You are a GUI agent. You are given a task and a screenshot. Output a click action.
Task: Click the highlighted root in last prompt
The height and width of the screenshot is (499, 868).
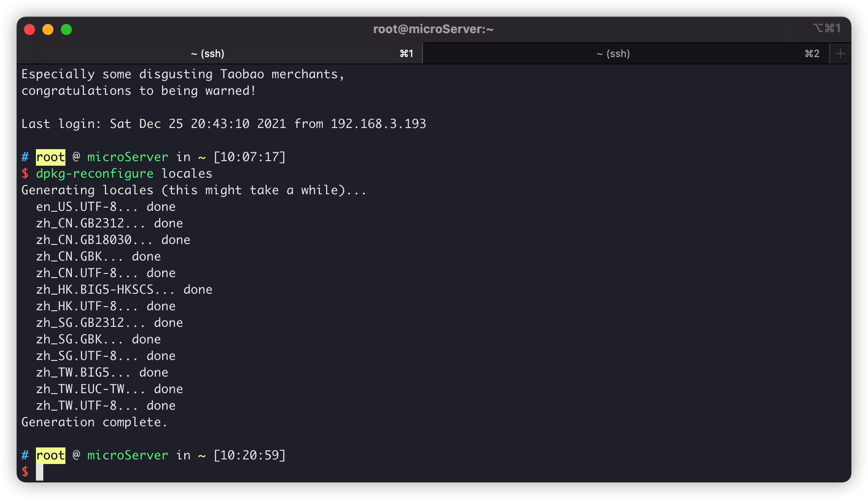(x=51, y=455)
